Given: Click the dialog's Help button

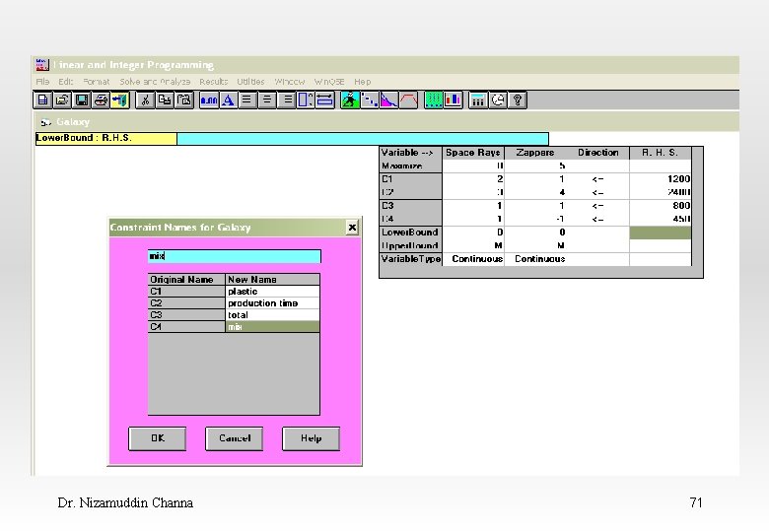Looking at the screenshot, I should point(311,438).
